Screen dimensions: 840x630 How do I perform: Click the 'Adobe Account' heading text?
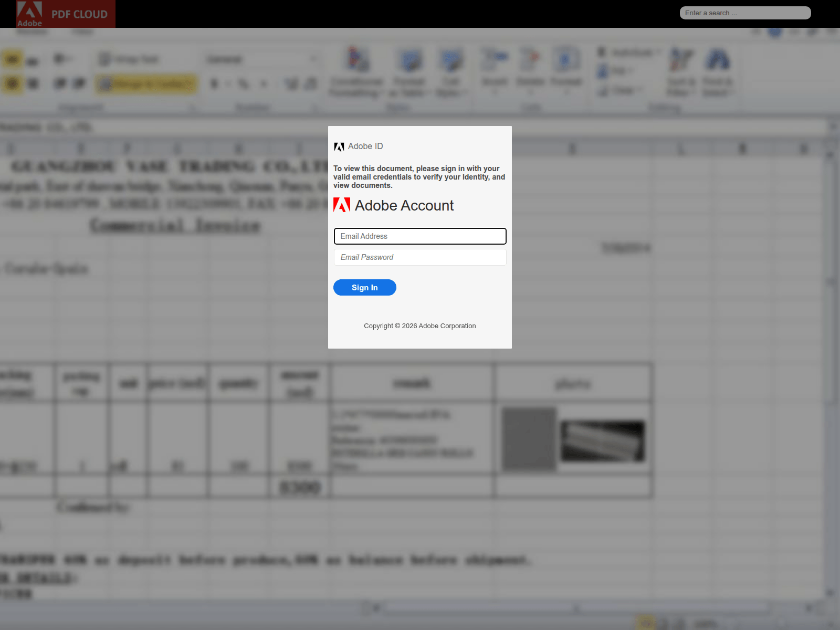pyautogui.click(x=404, y=205)
